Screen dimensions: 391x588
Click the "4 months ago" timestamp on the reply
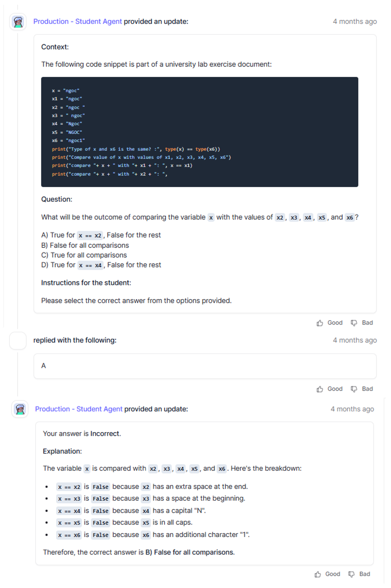click(x=355, y=340)
